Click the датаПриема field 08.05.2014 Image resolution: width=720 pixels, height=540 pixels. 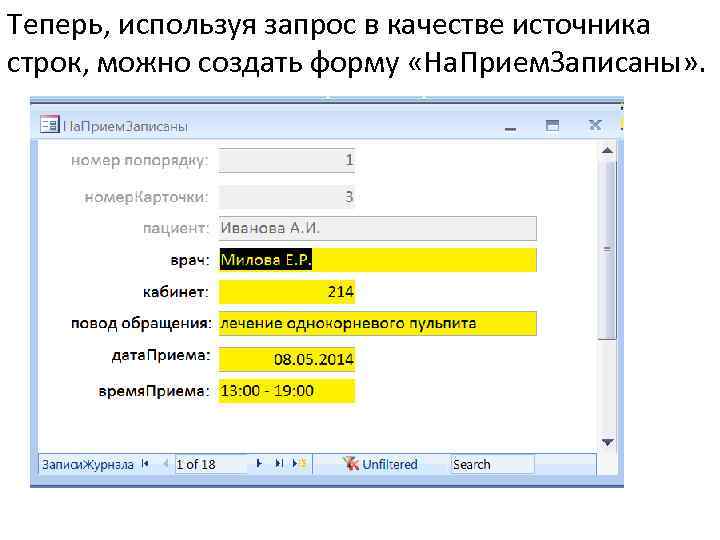tap(287, 359)
